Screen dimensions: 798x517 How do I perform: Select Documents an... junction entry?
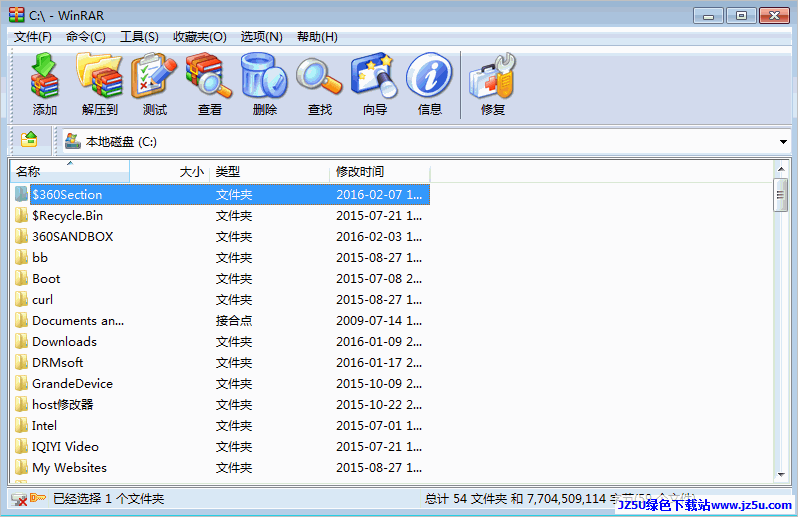78,321
